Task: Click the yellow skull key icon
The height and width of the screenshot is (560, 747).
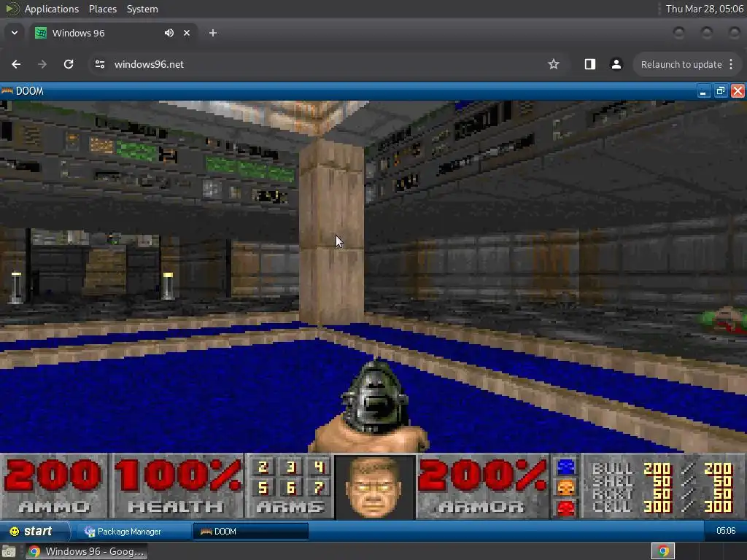Action: [x=566, y=488]
